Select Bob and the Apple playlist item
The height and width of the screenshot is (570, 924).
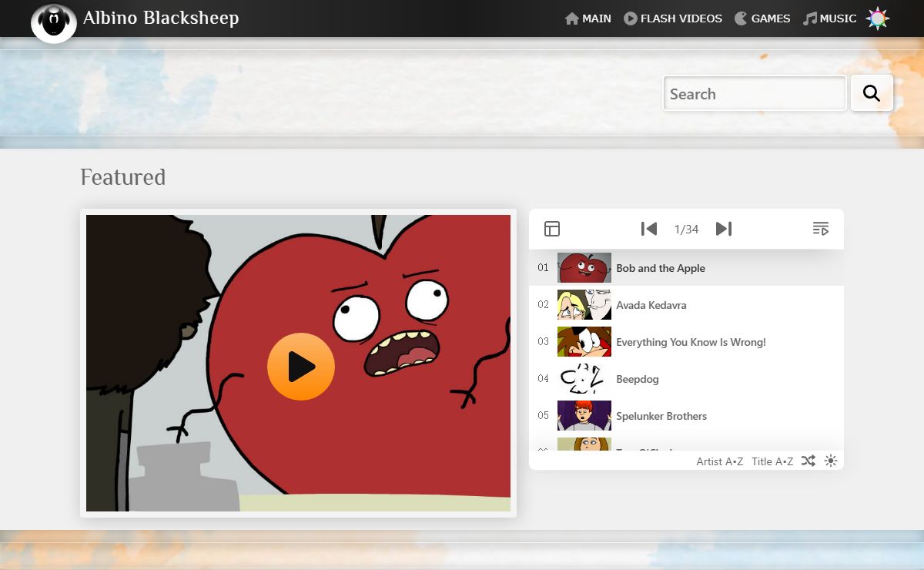(x=686, y=268)
